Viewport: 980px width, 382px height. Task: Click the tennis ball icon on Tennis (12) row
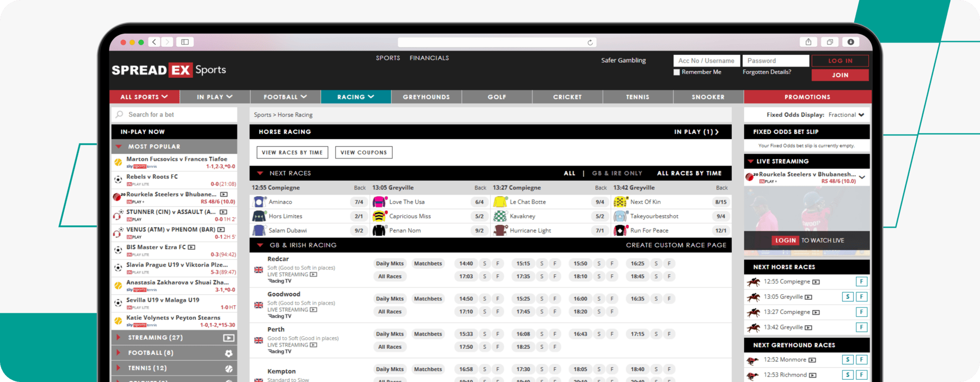pyautogui.click(x=229, y=368)
